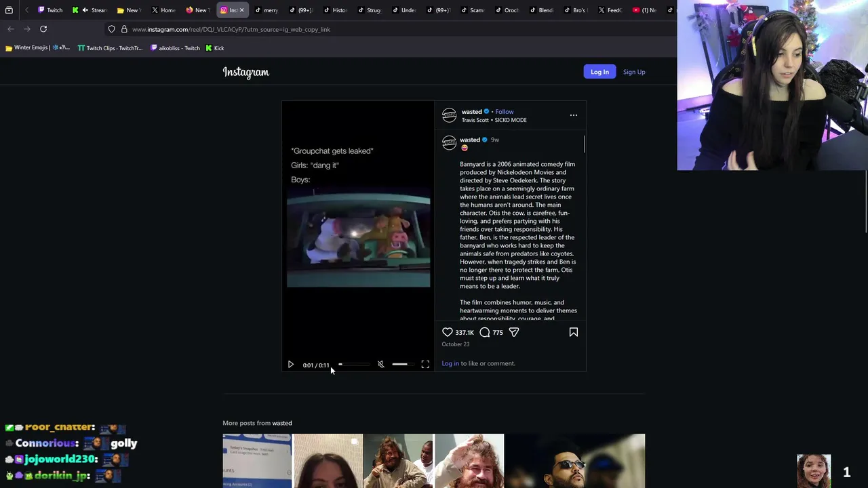
Task: Open the wasted profile avatar in post header
Action: [449, 115]
